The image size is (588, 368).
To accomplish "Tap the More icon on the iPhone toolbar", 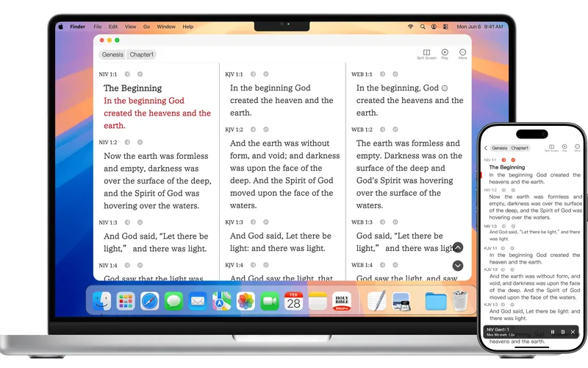I will coord(577,148).
